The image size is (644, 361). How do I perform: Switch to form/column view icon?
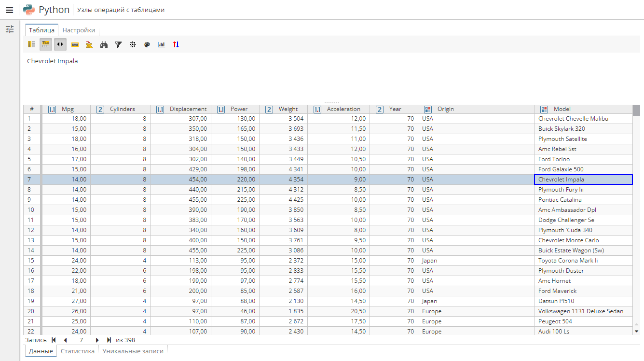[31, 44]
